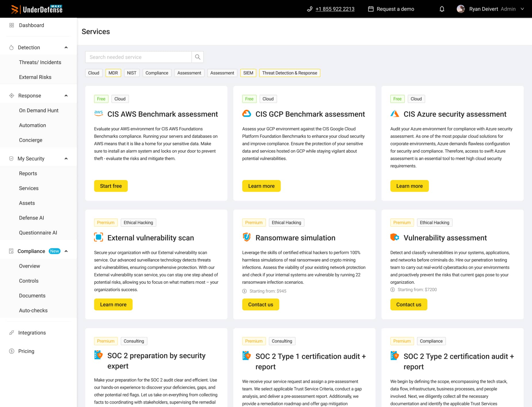Click the Ransomware simulation shield icon

pyautogui.click(x=247, y=237)
